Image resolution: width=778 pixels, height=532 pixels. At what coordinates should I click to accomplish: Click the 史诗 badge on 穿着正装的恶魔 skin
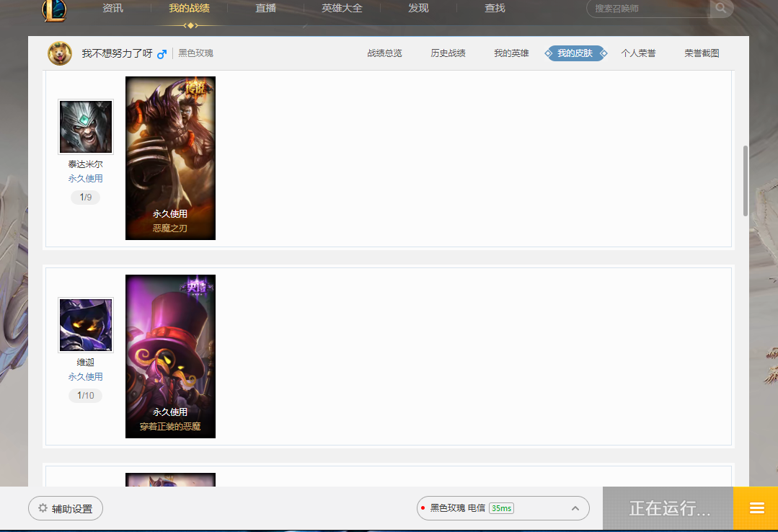pyautogui.click(x=197, y=286)
